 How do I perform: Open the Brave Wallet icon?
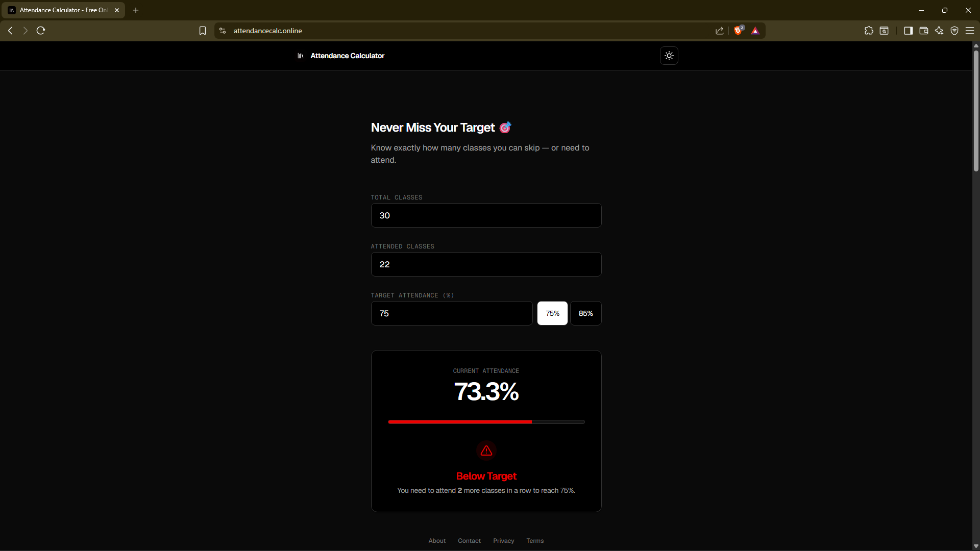(923, 31)
